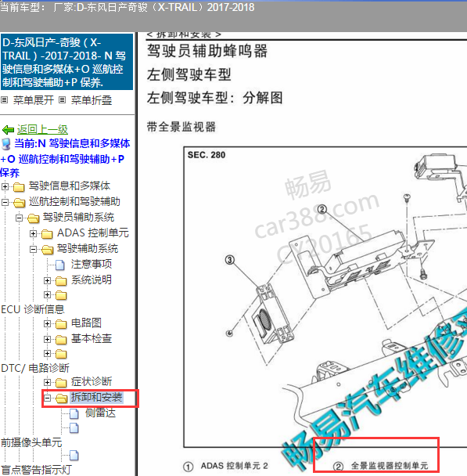467x476 pixels.
Task: Select the 系统说明 folder icon
Action: tap(61, 281)
